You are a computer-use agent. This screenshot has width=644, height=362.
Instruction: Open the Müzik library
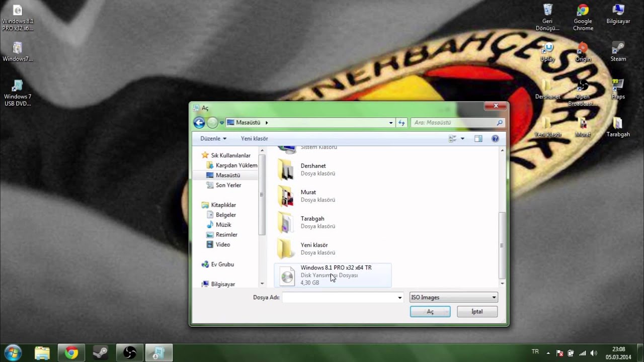[x=219, y=225]
